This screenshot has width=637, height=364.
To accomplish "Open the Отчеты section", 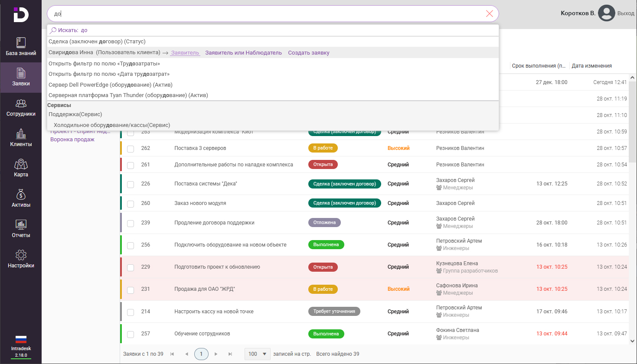I will tap(20, 228).
